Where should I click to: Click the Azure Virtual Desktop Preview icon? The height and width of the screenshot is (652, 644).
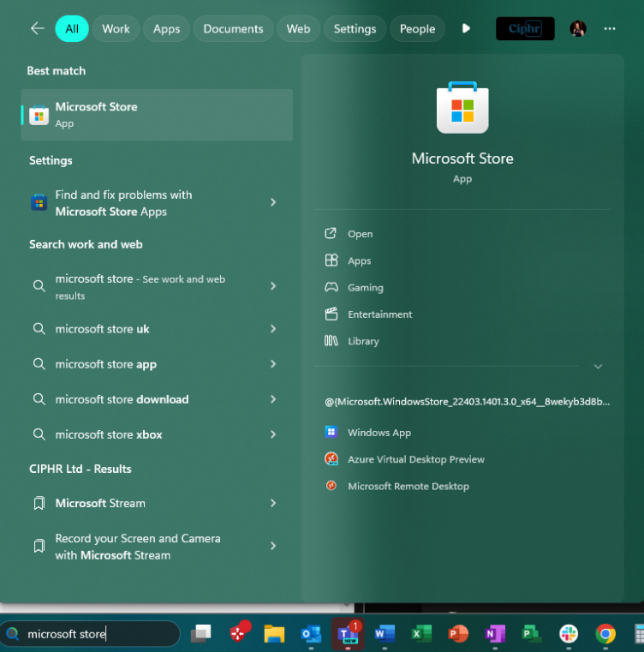click(x=331, y=458)
